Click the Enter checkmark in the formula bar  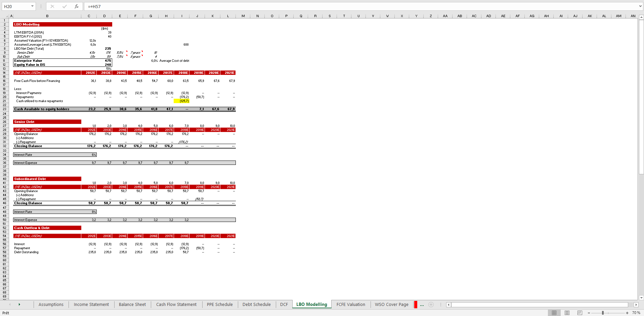point(65,6)
